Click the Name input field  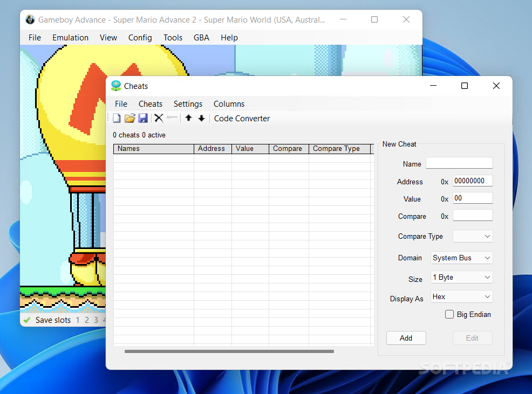[459, 163]
